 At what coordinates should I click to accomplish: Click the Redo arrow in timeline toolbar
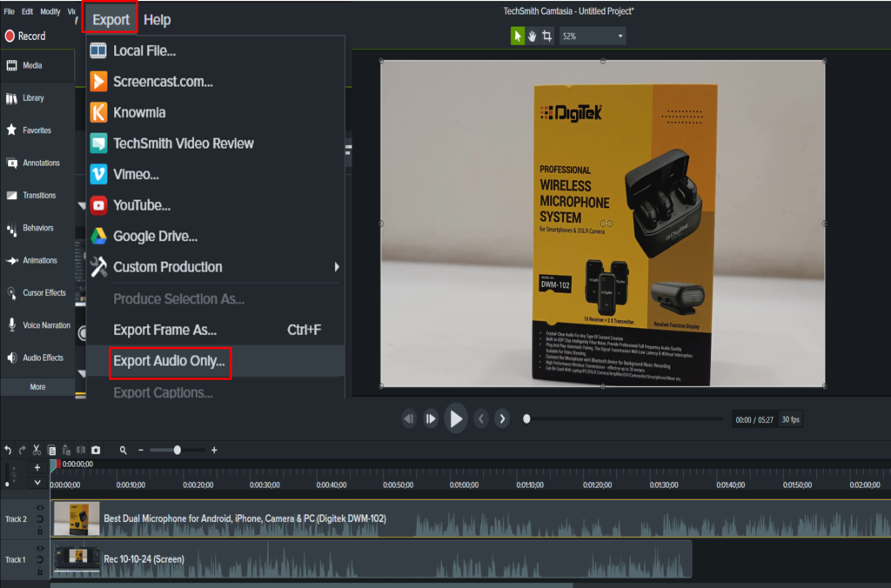[x=22, y=450]
